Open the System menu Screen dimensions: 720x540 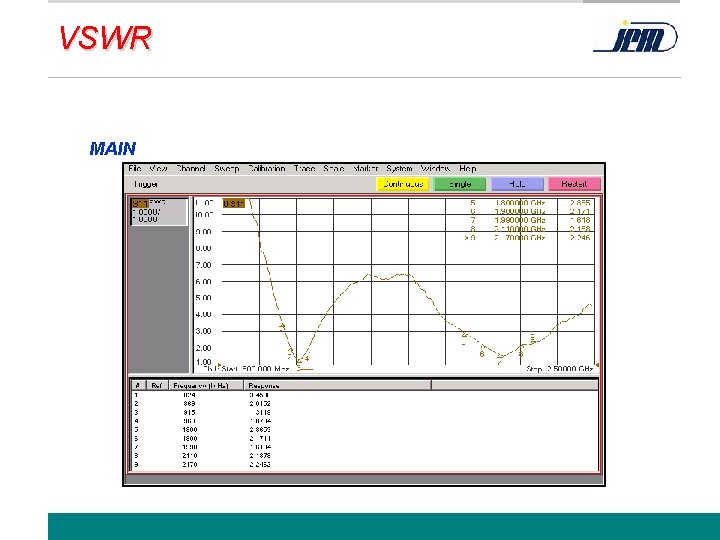399,169
